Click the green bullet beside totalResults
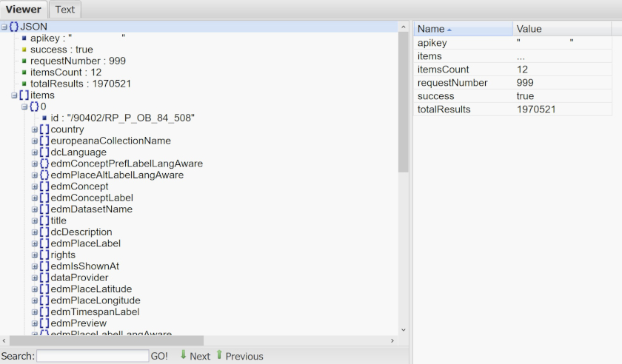Screen dimensions: 622x364 click(24, 84)
